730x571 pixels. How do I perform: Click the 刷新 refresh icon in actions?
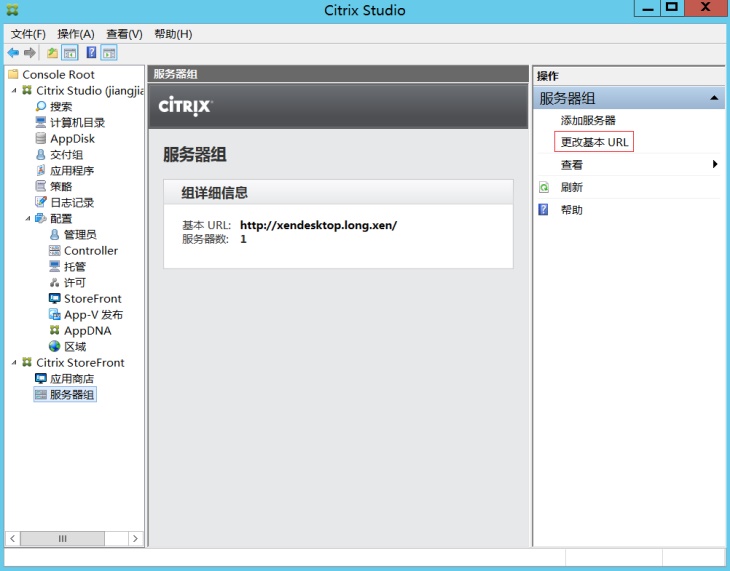click(x=544, y=187)
